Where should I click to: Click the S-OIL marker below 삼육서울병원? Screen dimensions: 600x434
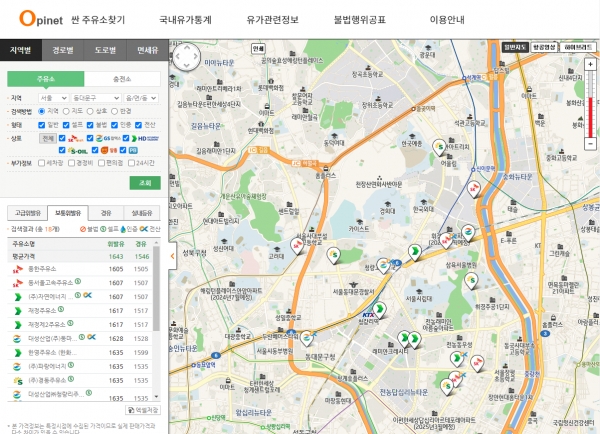471,281
